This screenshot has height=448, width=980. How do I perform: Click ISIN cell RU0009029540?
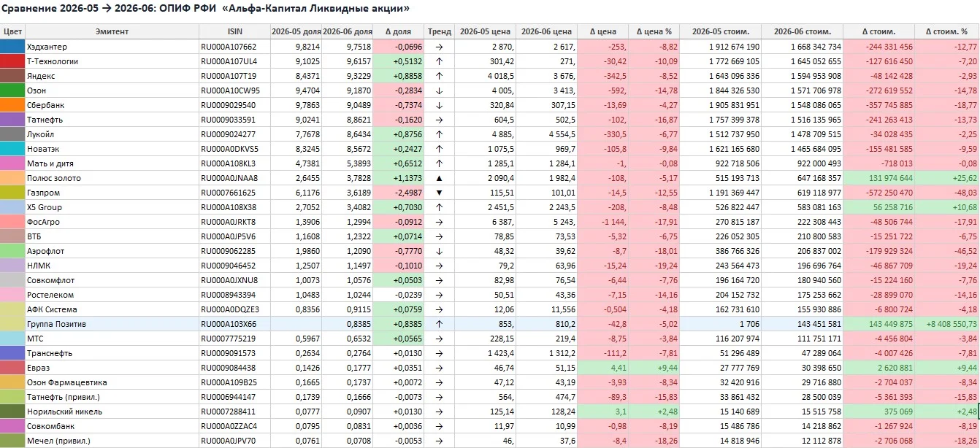[234, 105]
